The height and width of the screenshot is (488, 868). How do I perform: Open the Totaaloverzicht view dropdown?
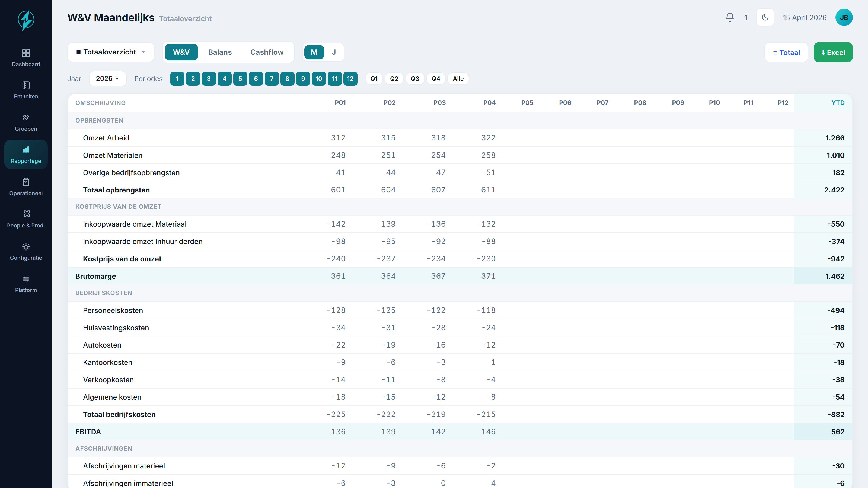point(111,52)
